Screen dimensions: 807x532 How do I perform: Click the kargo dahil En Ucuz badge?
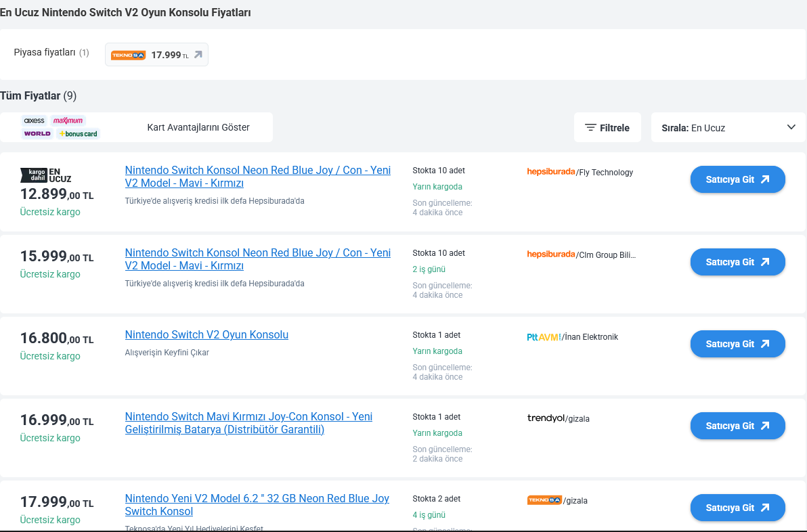46,175
